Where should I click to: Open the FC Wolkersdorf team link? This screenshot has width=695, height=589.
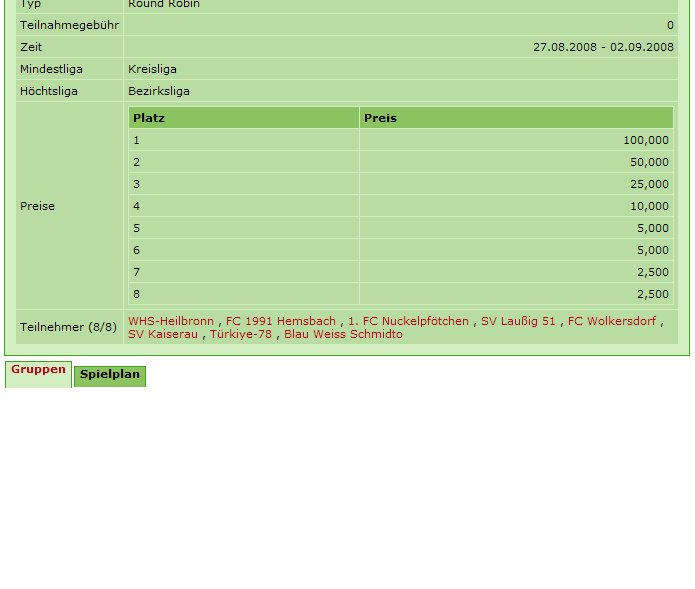612,321
